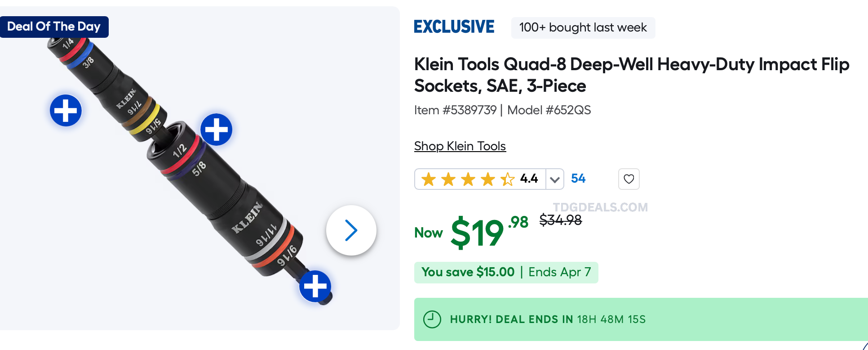Image resolution: width=868 pixels, height=350 pixels.
Task: Click the 4.4 rating value
Action: [x=528, y=179]
